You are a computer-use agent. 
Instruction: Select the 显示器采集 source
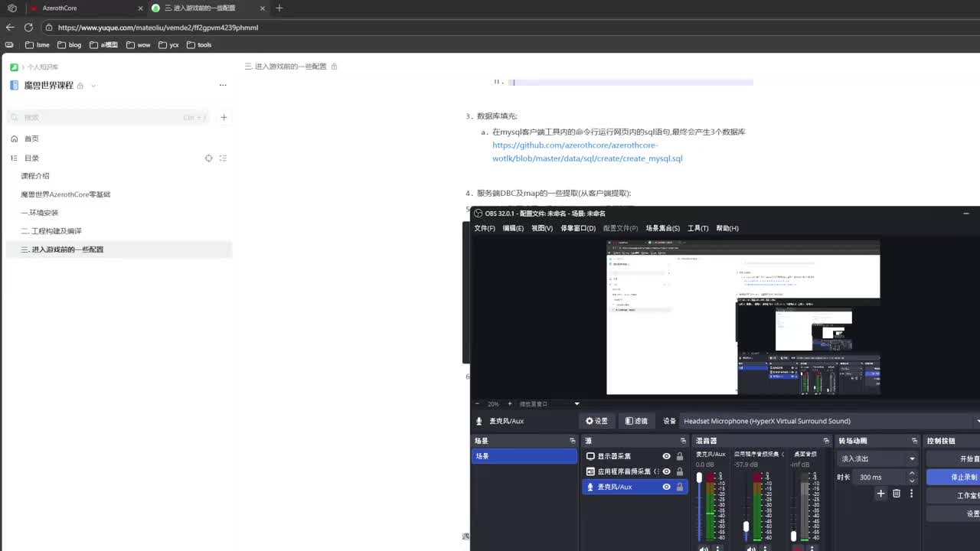click(x=635, y=456)
